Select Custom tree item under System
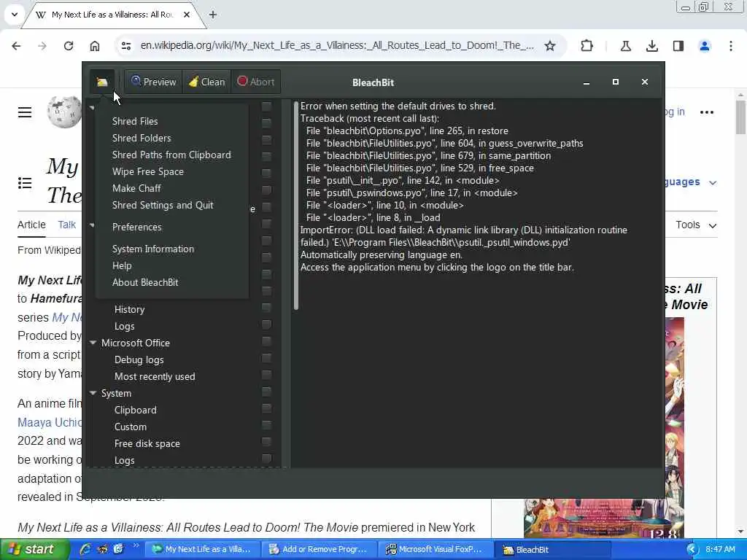The width and height of the screenshot is (747, 560). tap(131, 427)
